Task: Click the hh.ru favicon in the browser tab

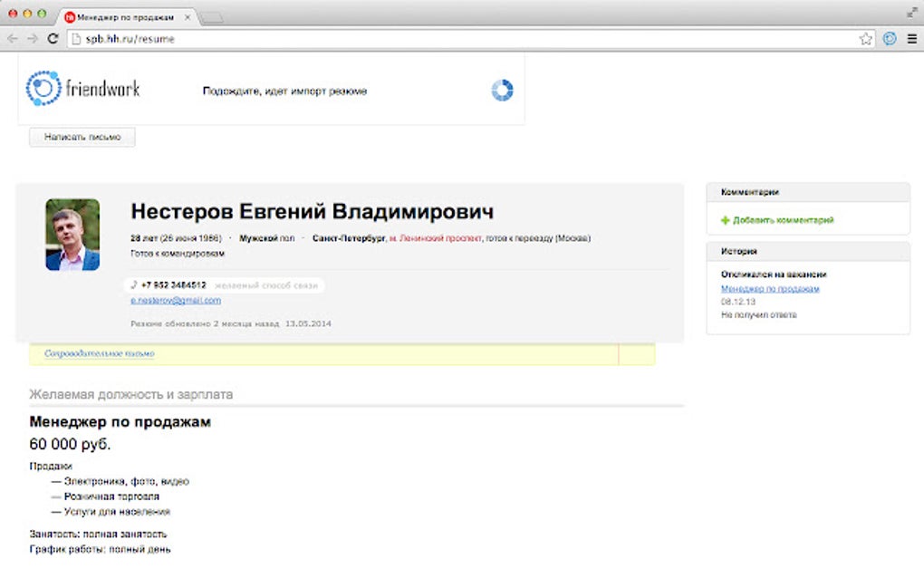Action: pyautogui.click(x=71, y=15)
